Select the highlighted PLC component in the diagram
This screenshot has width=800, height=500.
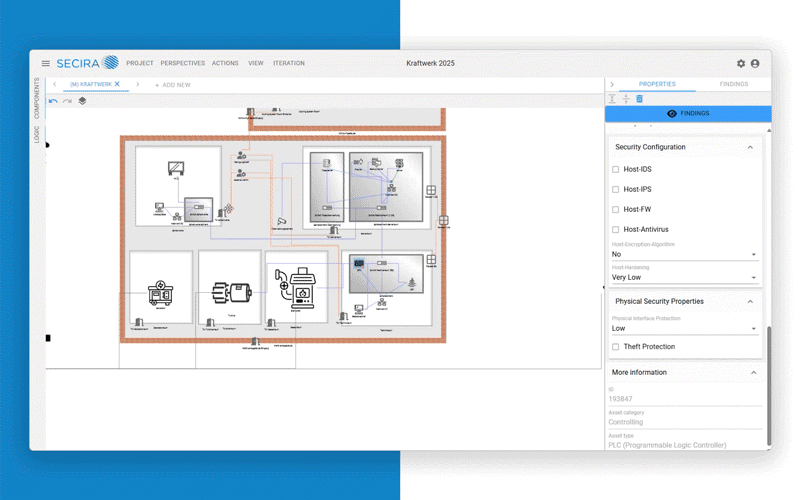tap(359, 263)
